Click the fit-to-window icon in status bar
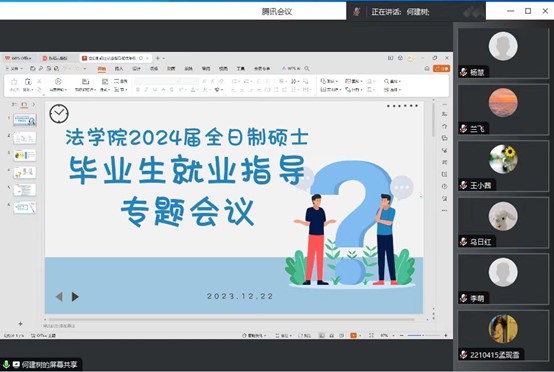The width and height of the screenshot is (554, 372). click(x=371, y=335)
